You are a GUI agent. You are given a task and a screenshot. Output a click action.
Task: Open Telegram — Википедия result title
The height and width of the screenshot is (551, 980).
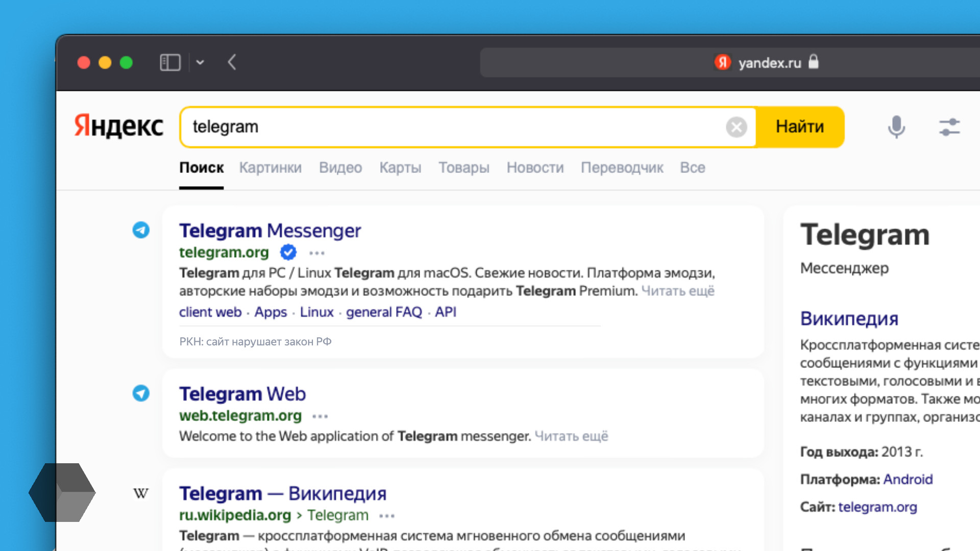coord(283,493)
